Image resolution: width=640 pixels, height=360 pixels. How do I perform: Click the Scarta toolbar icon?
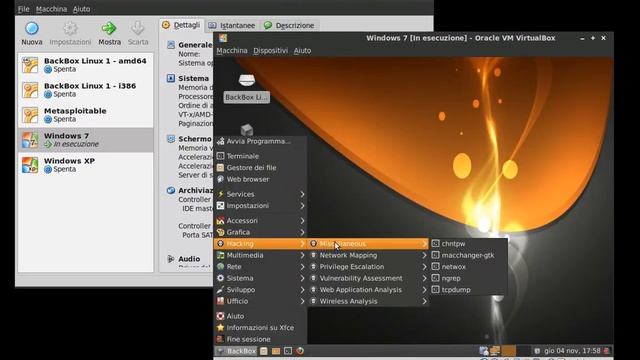(138, 29)
